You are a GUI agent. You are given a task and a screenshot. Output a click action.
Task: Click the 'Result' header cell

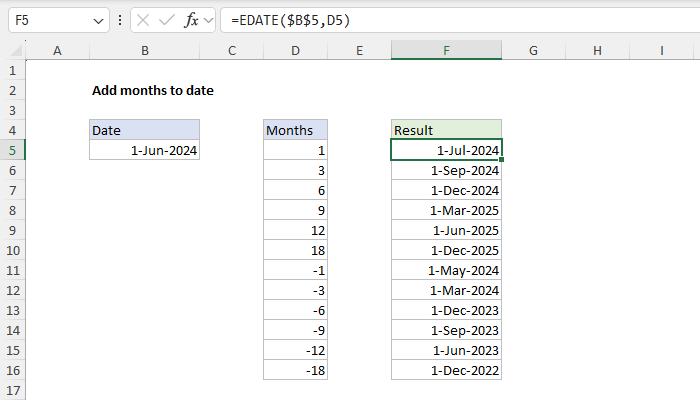click(446, 130)
